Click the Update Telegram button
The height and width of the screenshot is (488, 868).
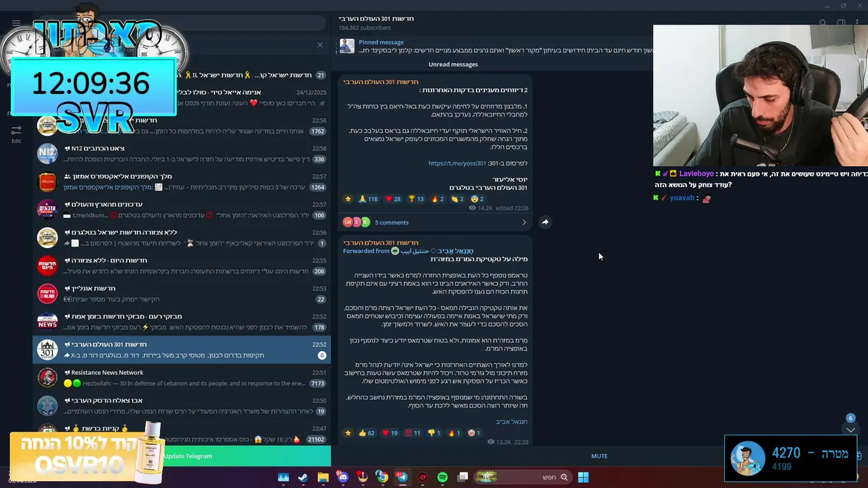pos(188,456)
